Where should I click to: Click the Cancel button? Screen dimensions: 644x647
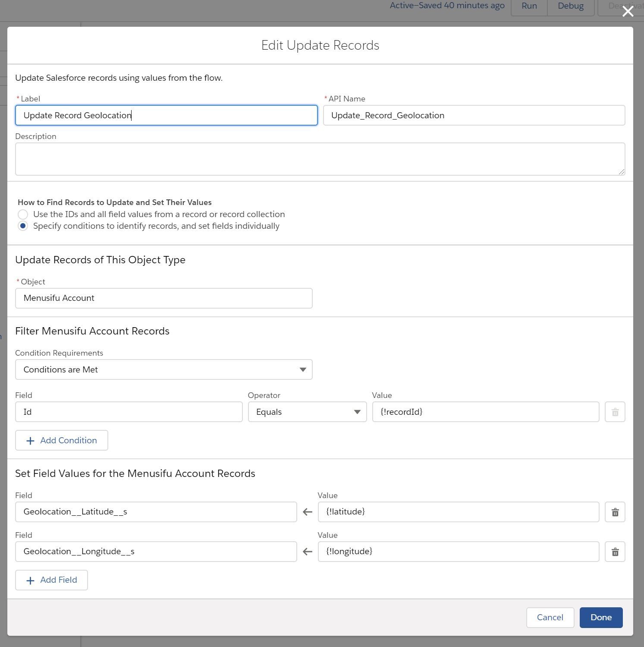[550, 618]
